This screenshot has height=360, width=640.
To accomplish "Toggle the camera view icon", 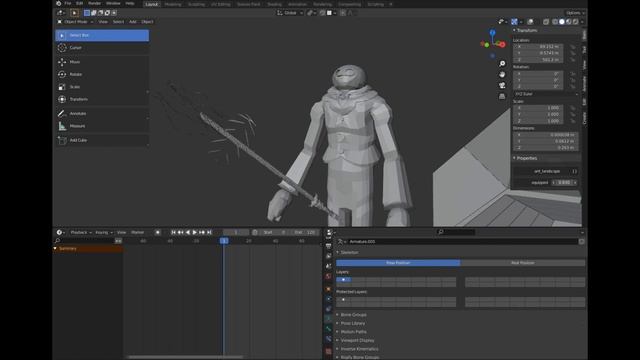I will [x=502, y=85].
